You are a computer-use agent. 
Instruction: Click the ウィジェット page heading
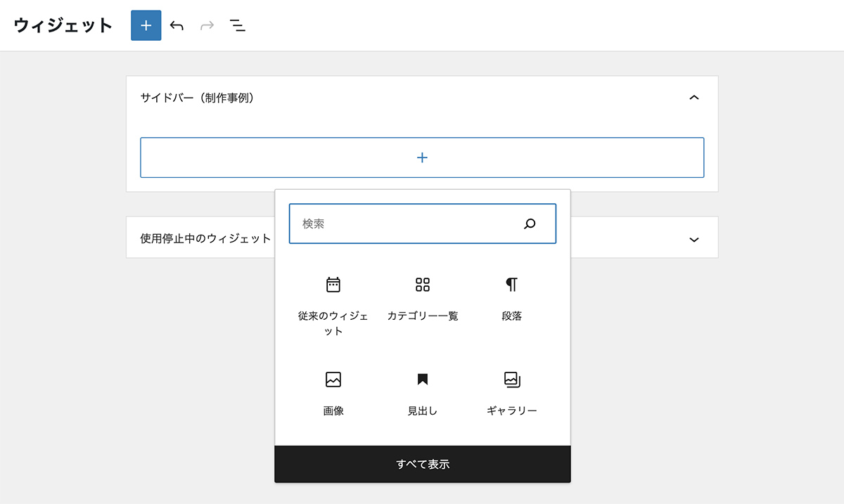point(63,25)
